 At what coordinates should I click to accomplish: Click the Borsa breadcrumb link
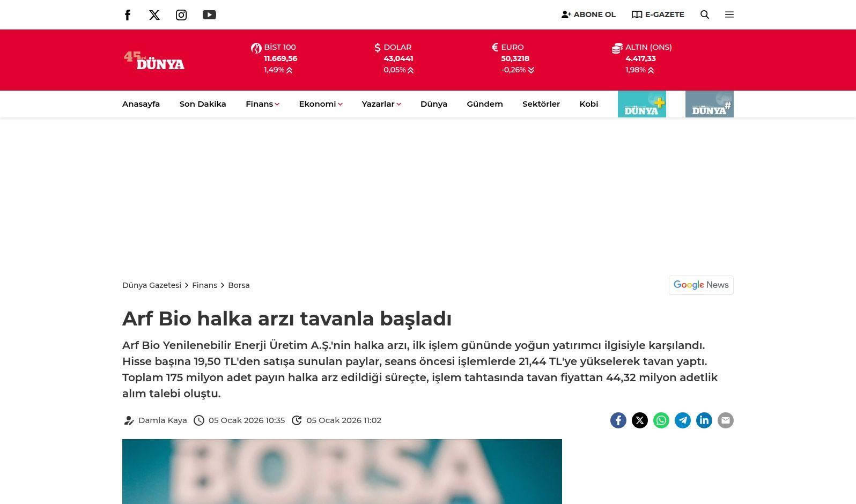click(x=239, y=285)
